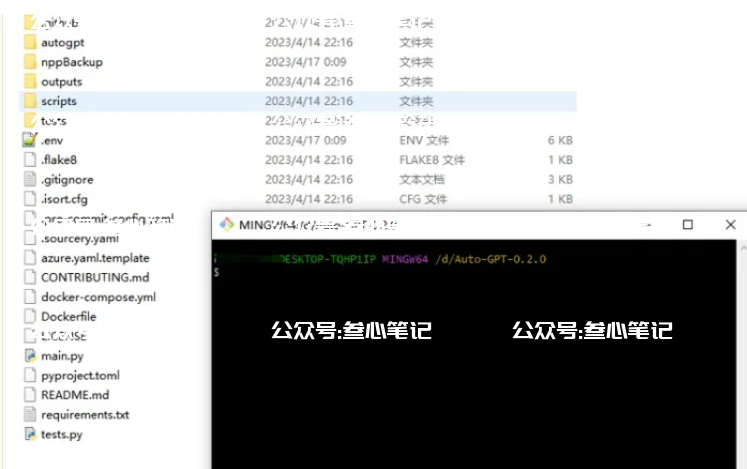Click the azure.yaml.template file icon
The height and width of the screenshot is (469, 747).
pyautogui.click(x=30, y=257)
